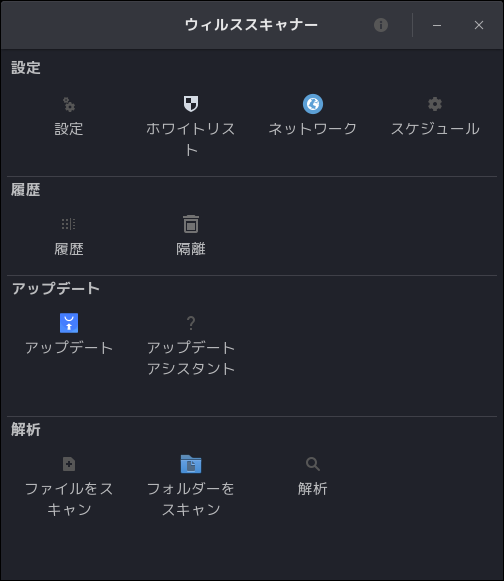The width and height of the screenshot is (504, 581).
Task: Minimize the ウィルススキャナー window
Action: tap(437, 25)
